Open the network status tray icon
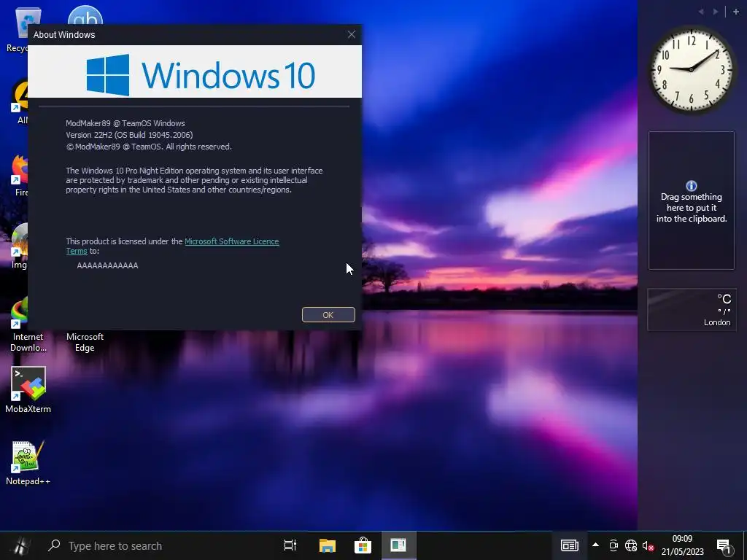The height and width of the screenshot is (560, 747). 631,545
